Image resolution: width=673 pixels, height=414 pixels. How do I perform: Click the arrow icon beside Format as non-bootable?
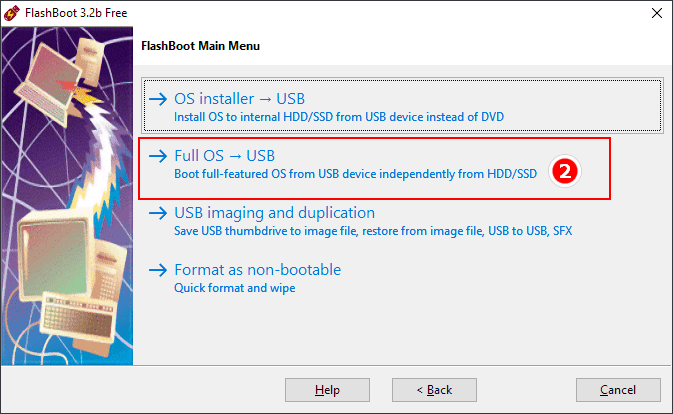coord(158,270)
